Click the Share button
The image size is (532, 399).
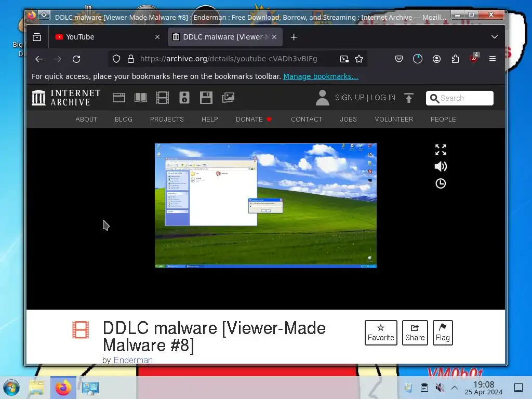coord(415,332)
